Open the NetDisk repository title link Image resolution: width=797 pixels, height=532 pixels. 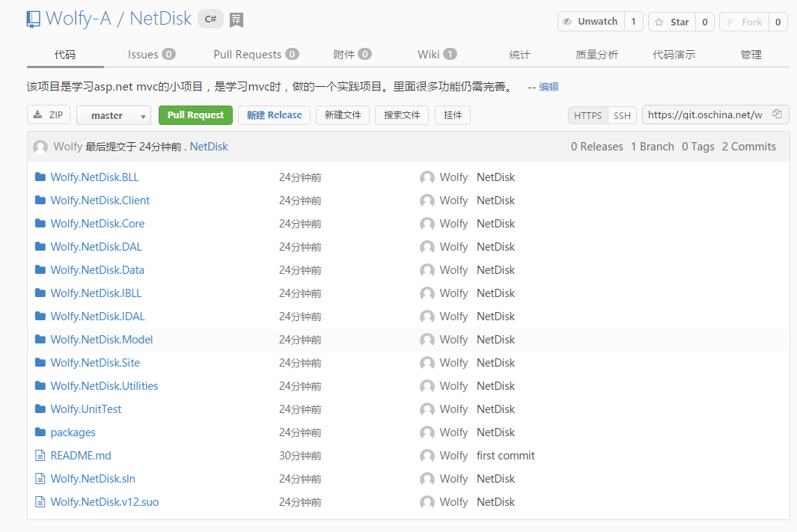161,18
